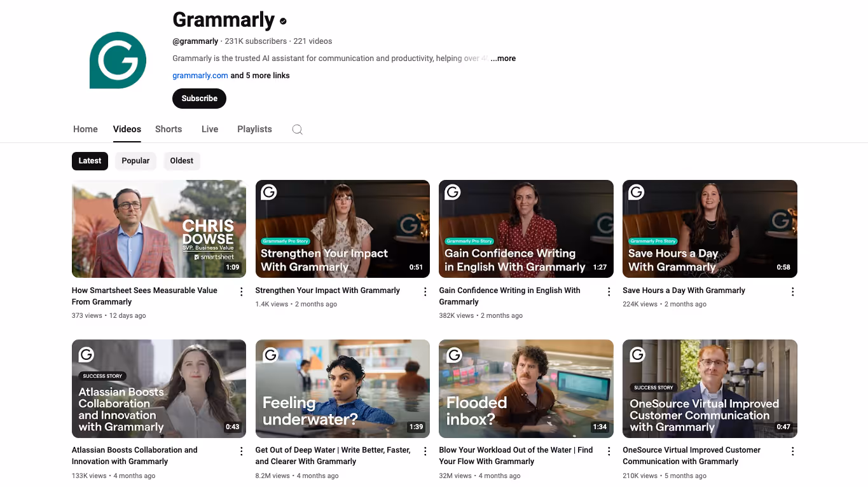
Task: Click title 'Blow Your Workload Out of the Water'
Action: click(516, 456)
